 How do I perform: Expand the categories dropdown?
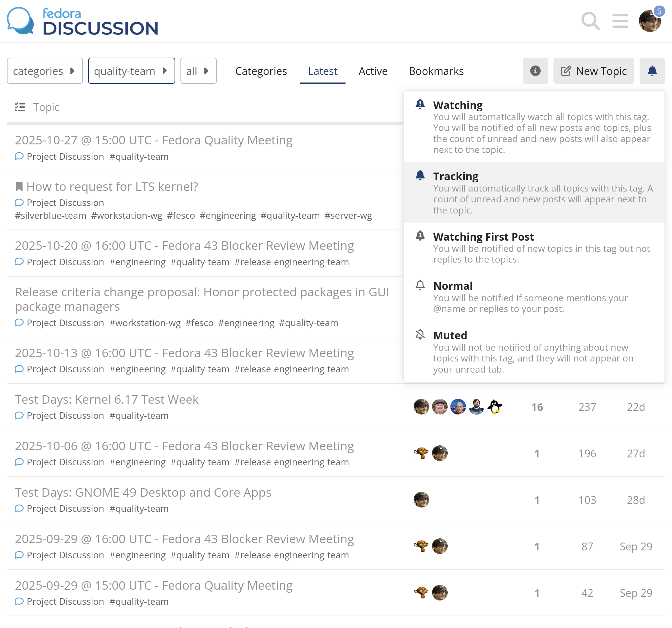point(45,71)
